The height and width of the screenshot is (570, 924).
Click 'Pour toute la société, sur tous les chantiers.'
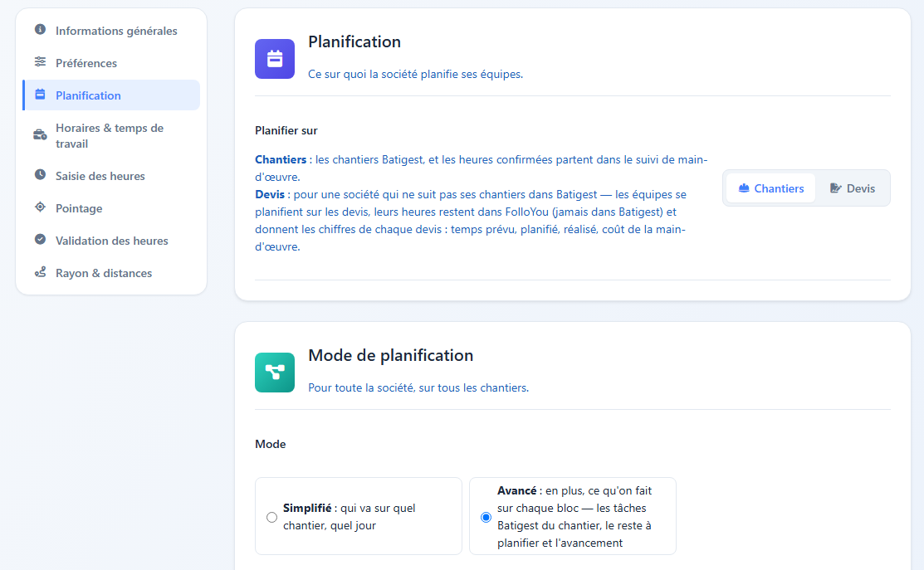click(x=418, y=387)
